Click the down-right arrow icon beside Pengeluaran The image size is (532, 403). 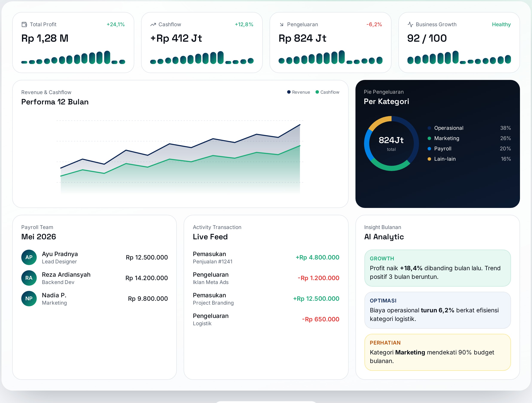pyautogui.click(x=282, y=24)
